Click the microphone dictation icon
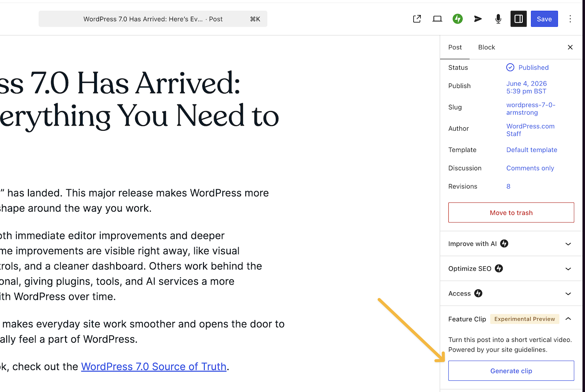This screenshot has width=585, height=392. click(498, 19)
